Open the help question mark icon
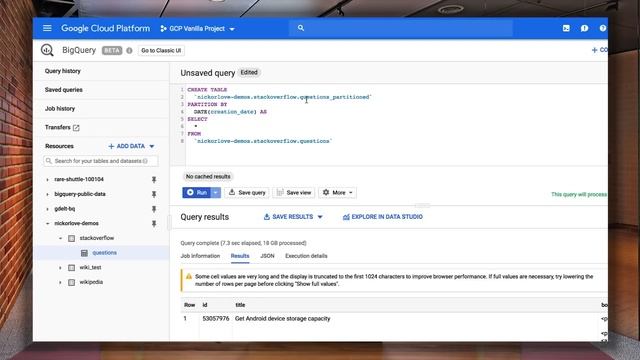This screenshot has width=640, height=360. (602, 28)
